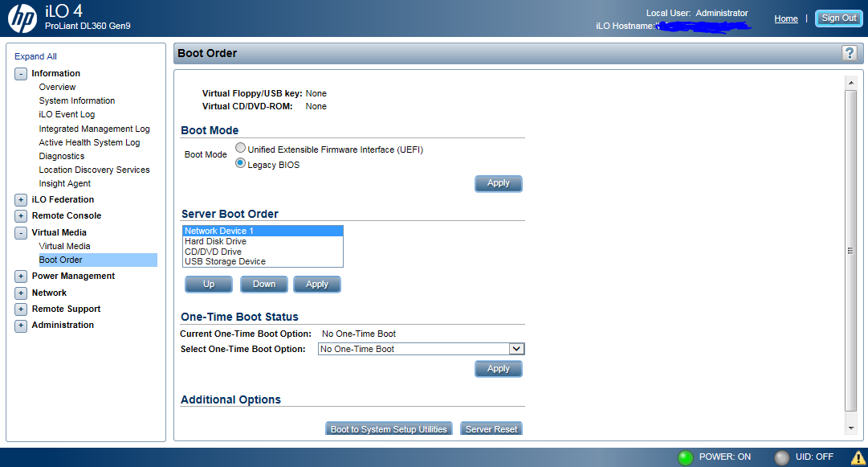Click the Server Reset button
This screenshot has width=868, height=467.
(491, 428)
